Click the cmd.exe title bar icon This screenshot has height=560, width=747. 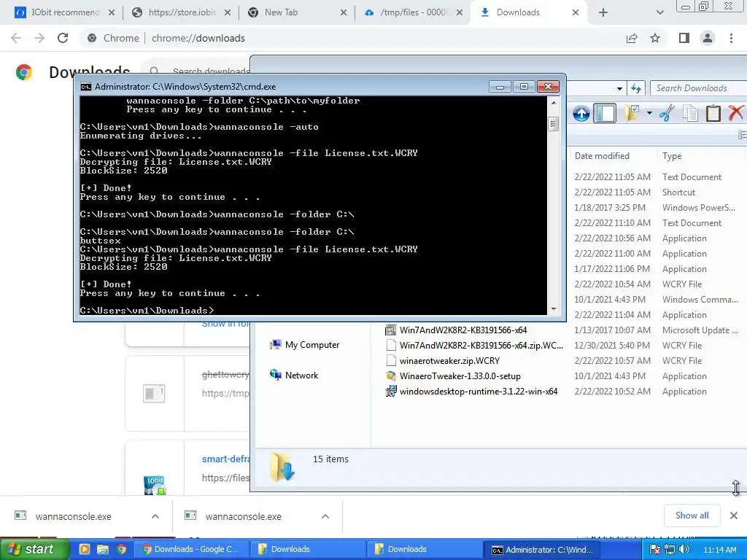[x=86, y=87]
